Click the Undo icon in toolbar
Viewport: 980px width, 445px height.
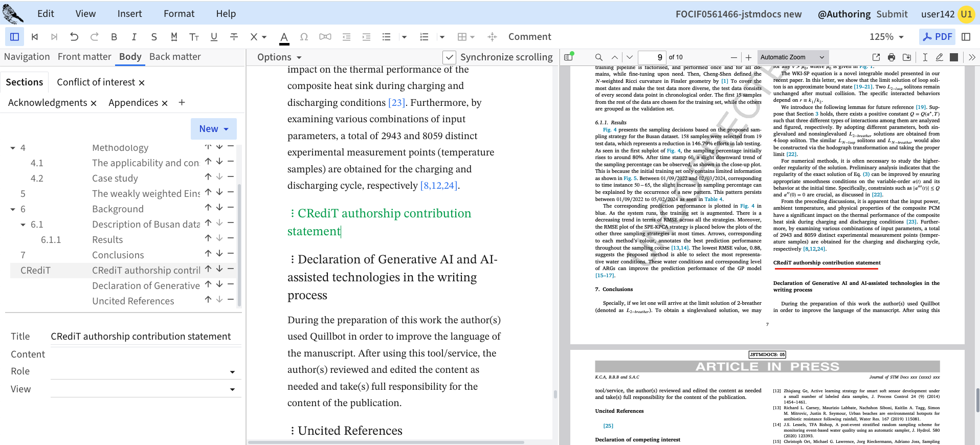[x=74, y=37]
